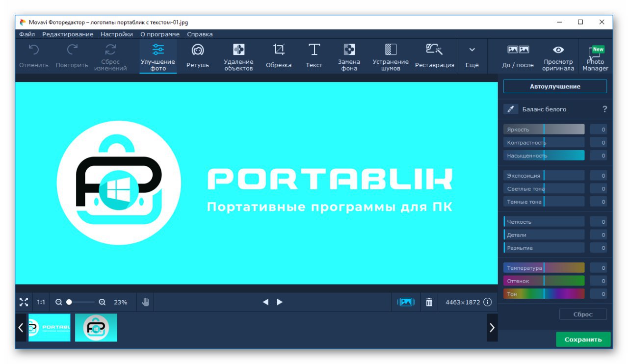
Task: Click the 23% zoom percentage
Action: [120, 302]
